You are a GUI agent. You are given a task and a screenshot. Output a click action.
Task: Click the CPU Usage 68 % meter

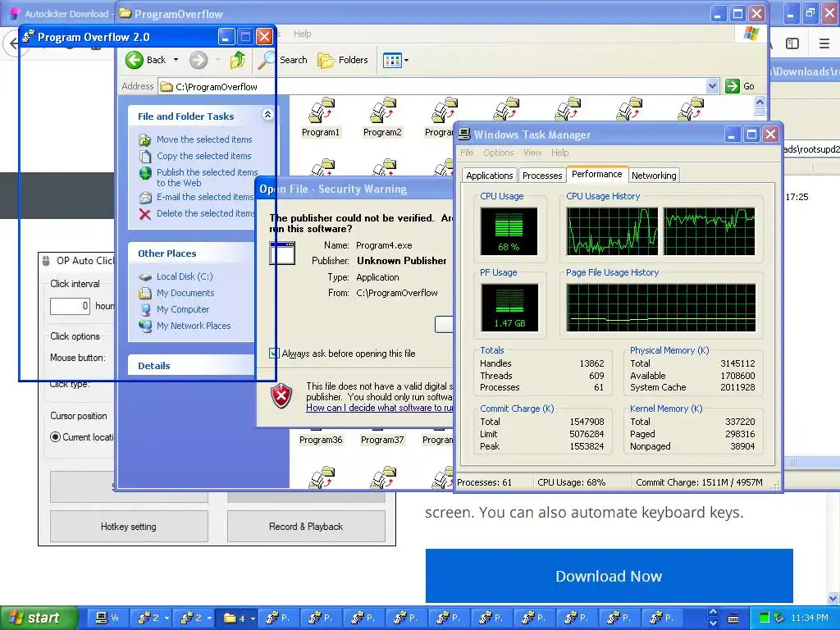(509, 231)
